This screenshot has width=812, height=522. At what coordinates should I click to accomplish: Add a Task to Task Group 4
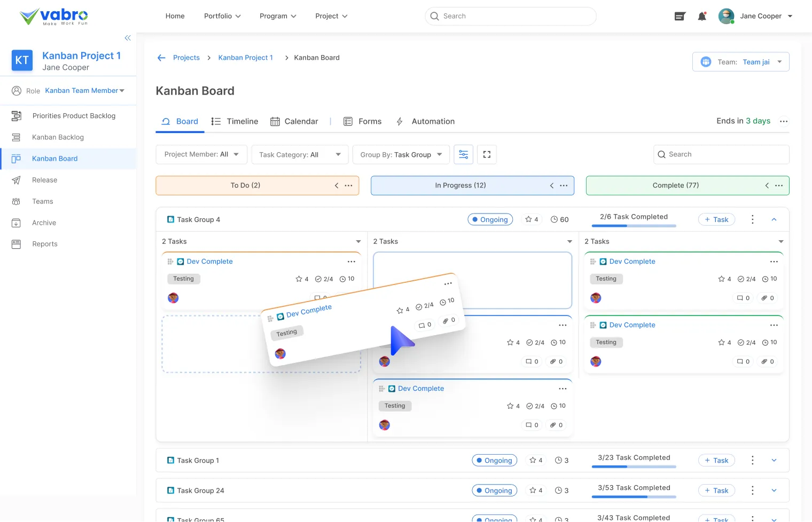tap(716, 219)
